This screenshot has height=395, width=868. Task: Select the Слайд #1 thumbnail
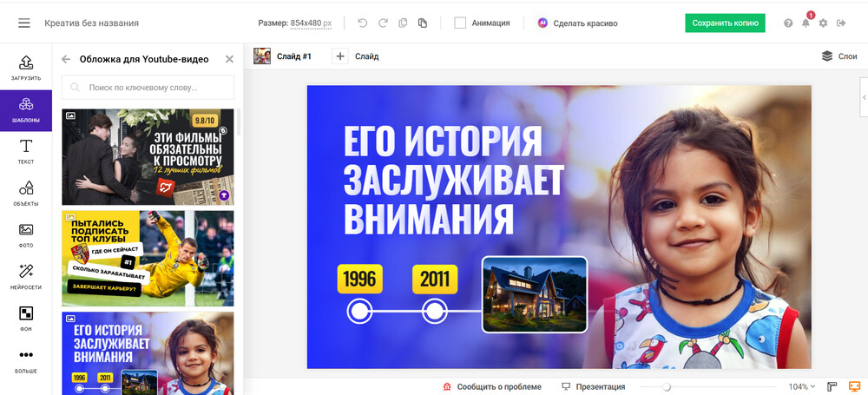[262, 56]
